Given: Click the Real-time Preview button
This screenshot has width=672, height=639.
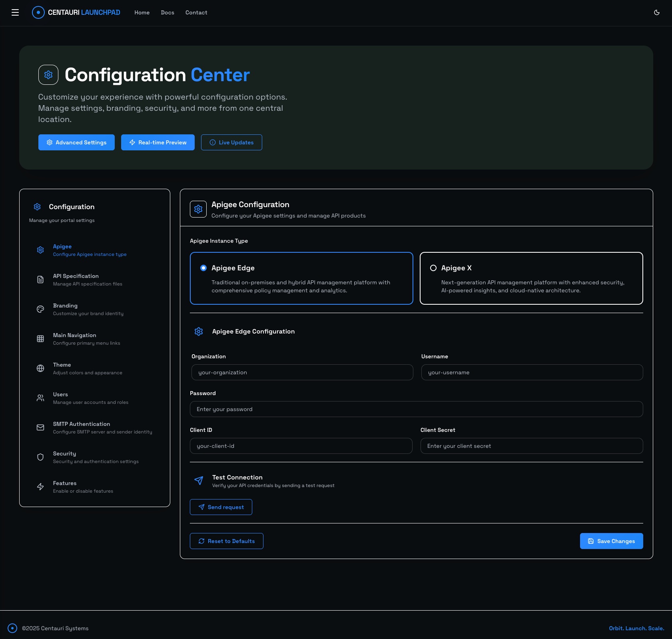Looking at the screenshot, I should (158, 142).
